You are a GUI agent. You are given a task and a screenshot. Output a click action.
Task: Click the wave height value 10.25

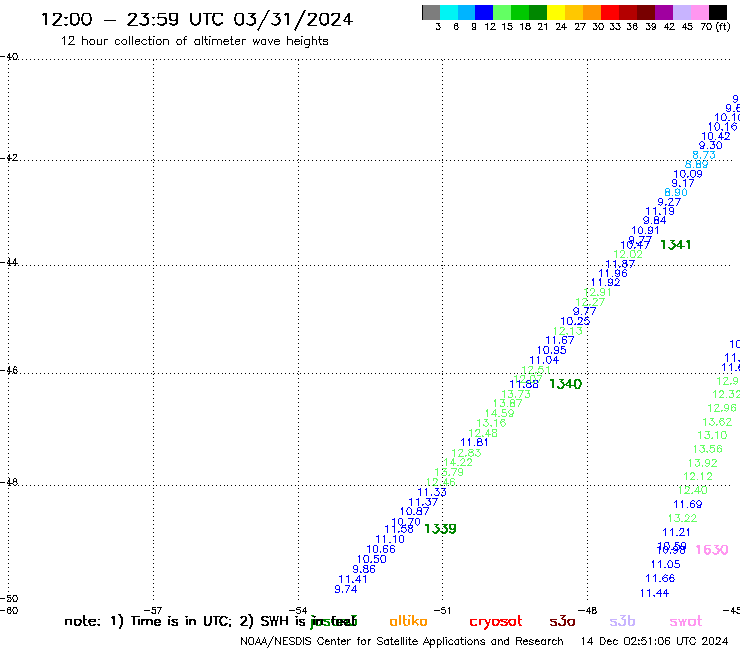pyautogui.click(x=575, y=321)
